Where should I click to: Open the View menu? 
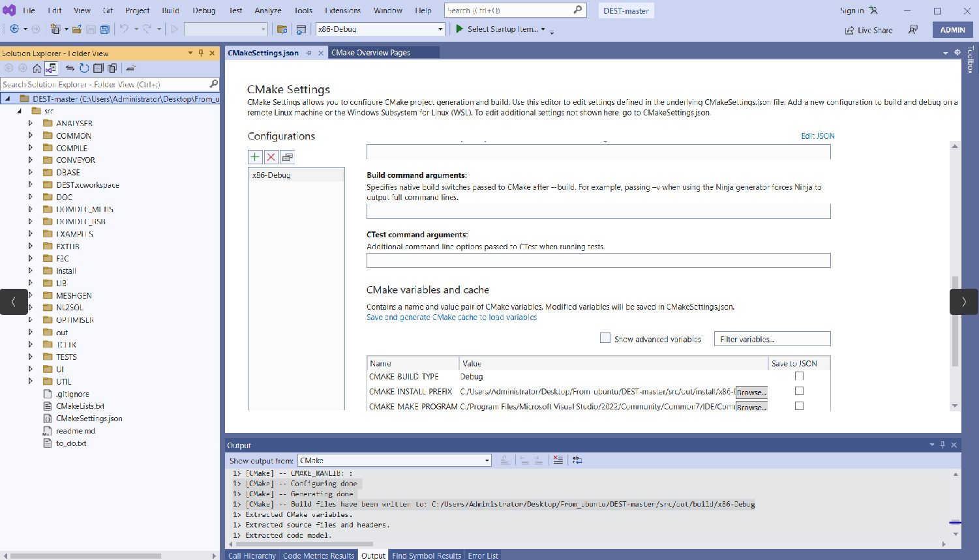[x=82, y=10]
